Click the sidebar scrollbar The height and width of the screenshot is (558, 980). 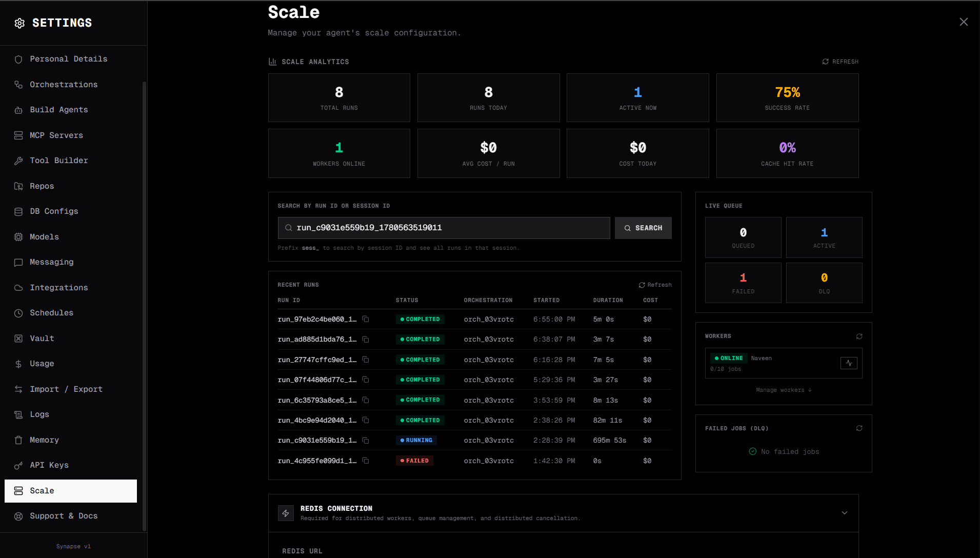click(144, 306)
